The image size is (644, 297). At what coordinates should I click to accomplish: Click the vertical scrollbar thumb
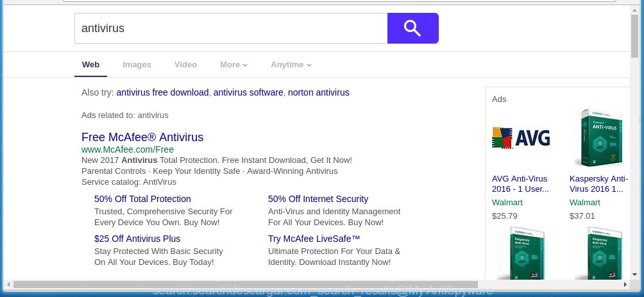click(x=634, y=36)
